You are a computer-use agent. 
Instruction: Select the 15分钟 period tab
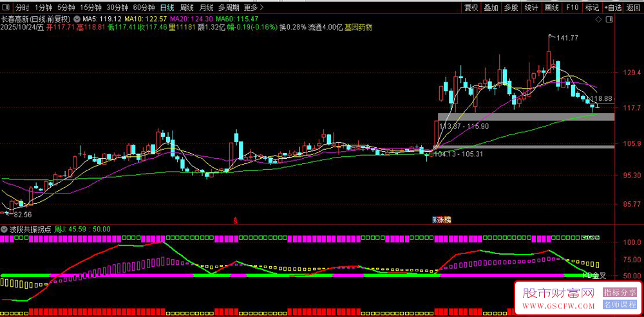(x=91, y=8)
